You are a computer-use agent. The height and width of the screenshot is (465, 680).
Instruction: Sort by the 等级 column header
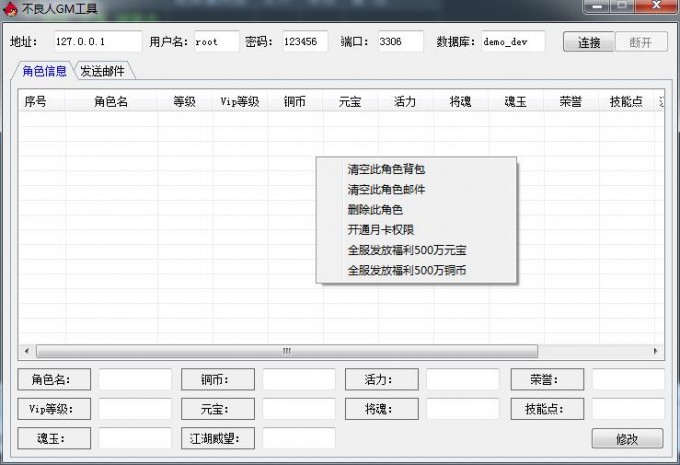(x=185, y=102)
